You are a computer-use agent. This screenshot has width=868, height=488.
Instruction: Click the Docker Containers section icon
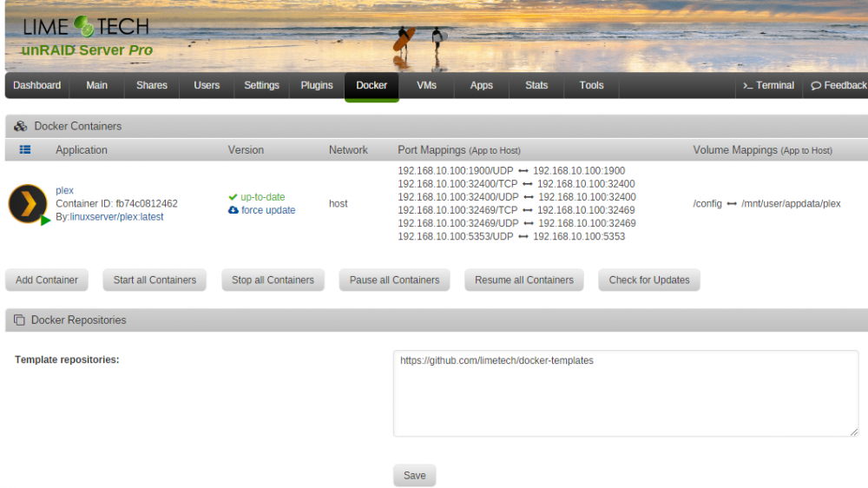pos(21,126)
